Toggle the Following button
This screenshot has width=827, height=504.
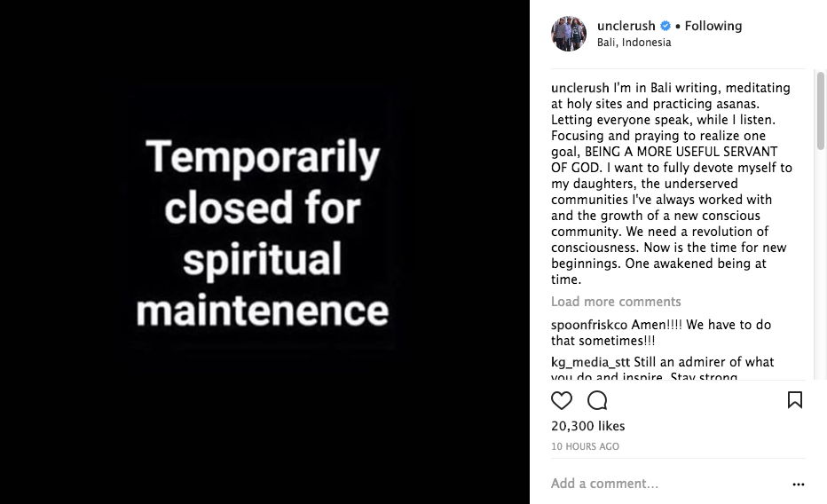713,27
